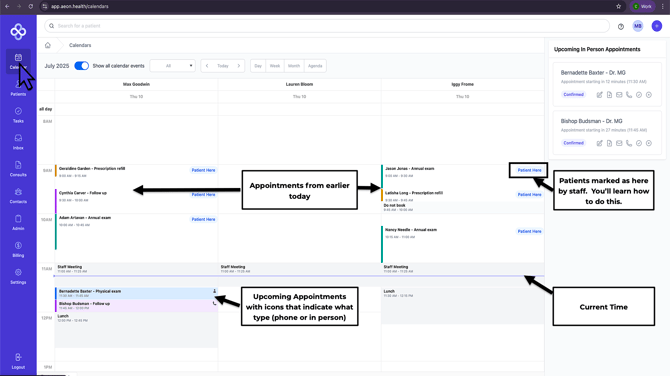Click the Today button
Viewport: 670px width, 376px height.
pos(223,66)
